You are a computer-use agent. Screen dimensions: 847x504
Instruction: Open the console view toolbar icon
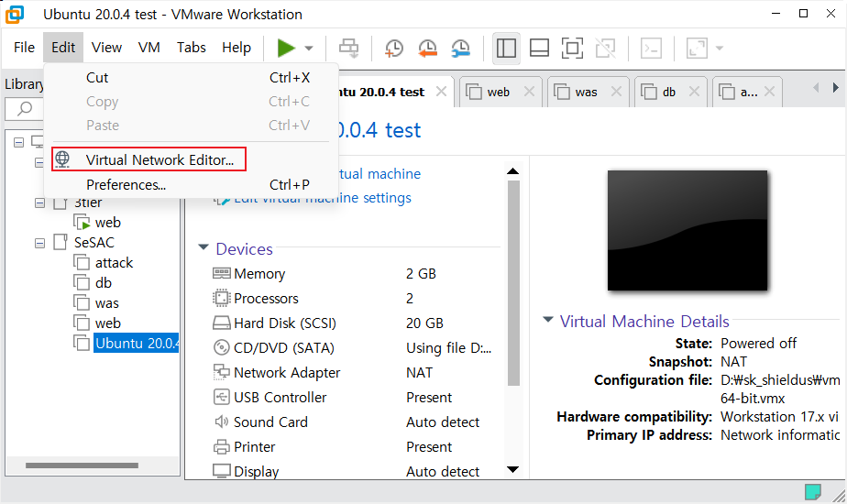(652, 48)
